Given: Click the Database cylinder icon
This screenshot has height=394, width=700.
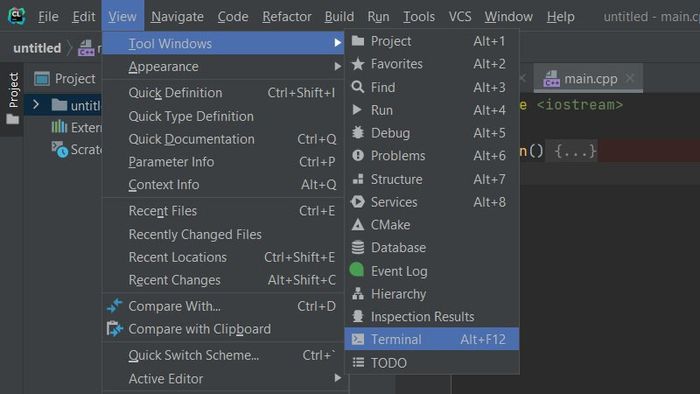Looking at the screenshot, I should (358, 247).
